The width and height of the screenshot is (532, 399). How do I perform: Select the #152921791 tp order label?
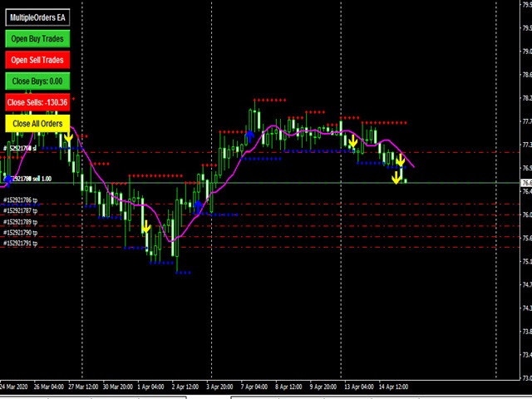point(20,244)
